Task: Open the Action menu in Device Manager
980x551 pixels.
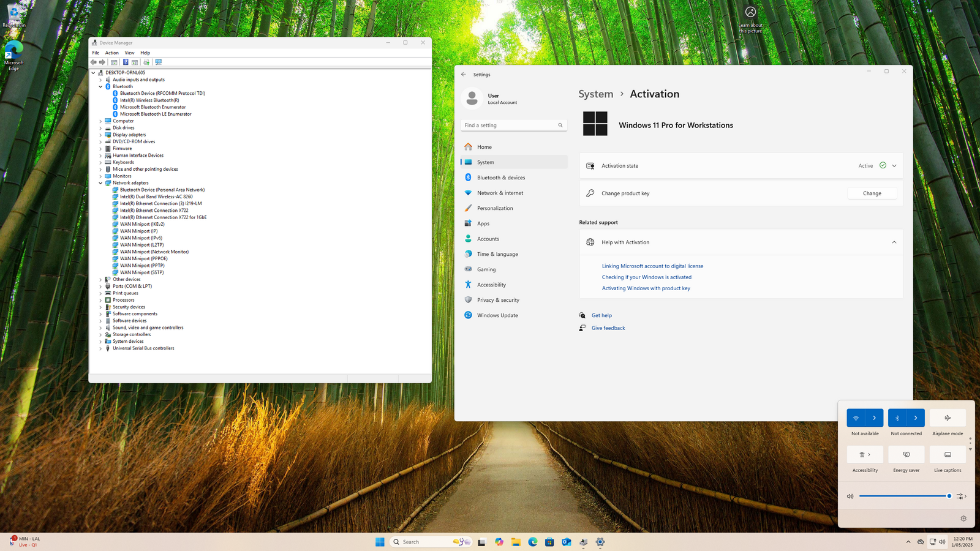Action: pos(111,53)
